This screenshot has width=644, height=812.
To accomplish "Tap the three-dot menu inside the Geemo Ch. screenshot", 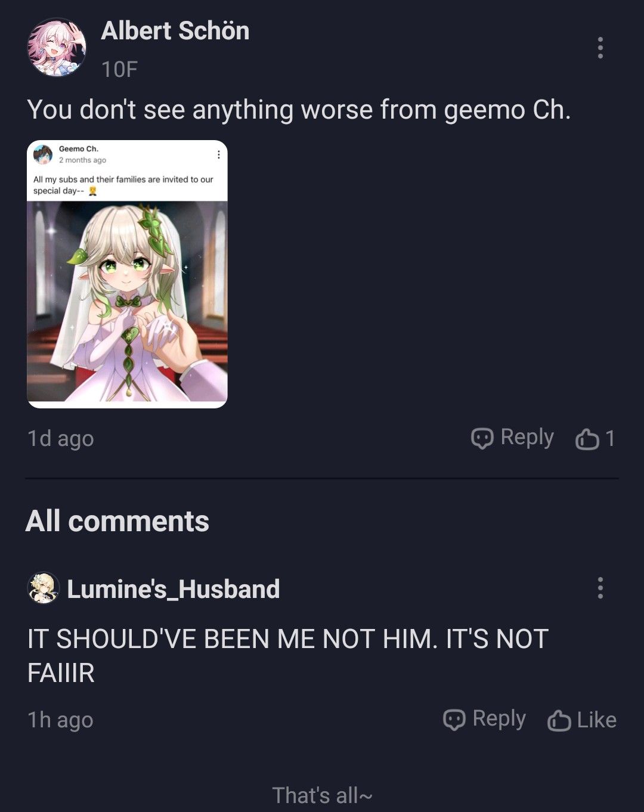I will 219,154.
